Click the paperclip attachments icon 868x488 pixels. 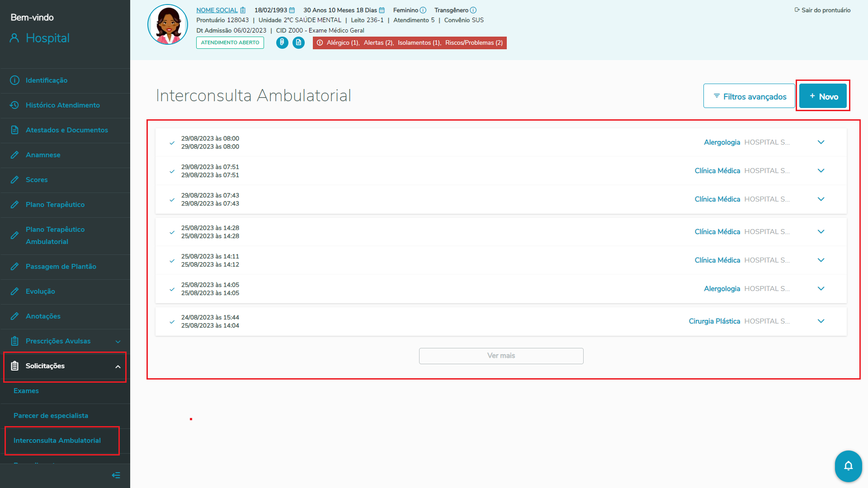(x=282, y=42)
